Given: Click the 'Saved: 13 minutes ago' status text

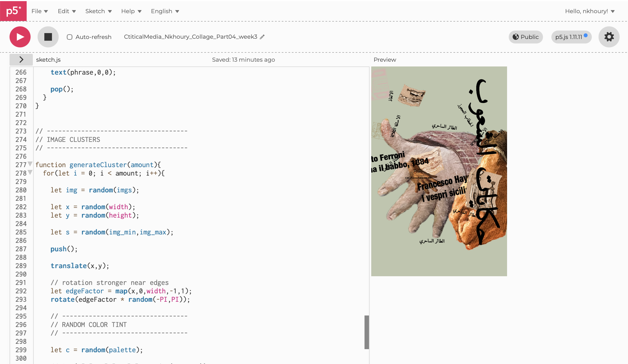Looking at the screenshot, I should (x=243, y=60).
